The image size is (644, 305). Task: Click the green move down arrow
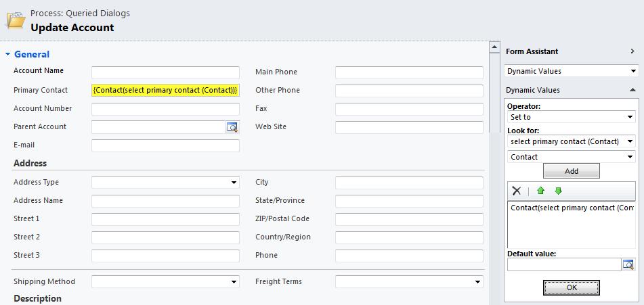[558, 191]
